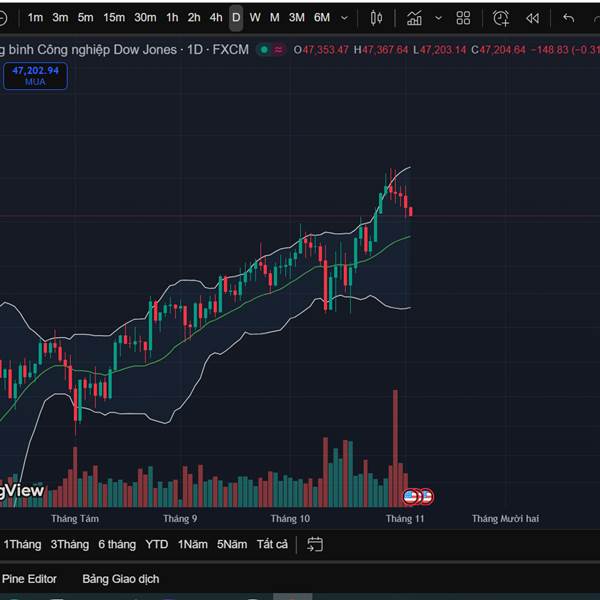Set date range to YTD

coord(157,544)
